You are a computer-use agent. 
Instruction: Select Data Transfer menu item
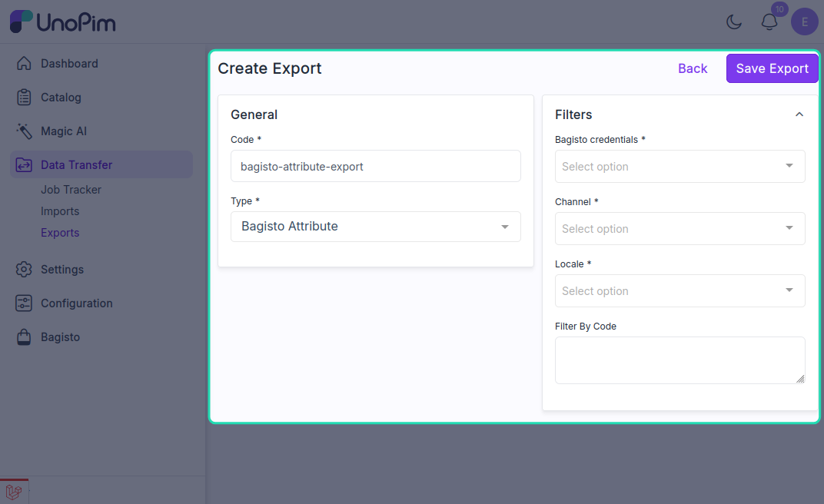pyautogui.click(x=101, y=165)
